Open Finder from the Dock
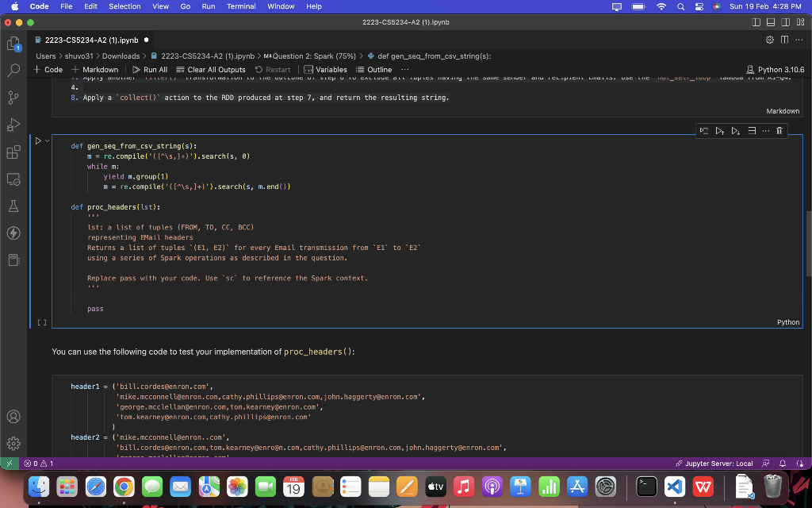 (x=39, y=487)
